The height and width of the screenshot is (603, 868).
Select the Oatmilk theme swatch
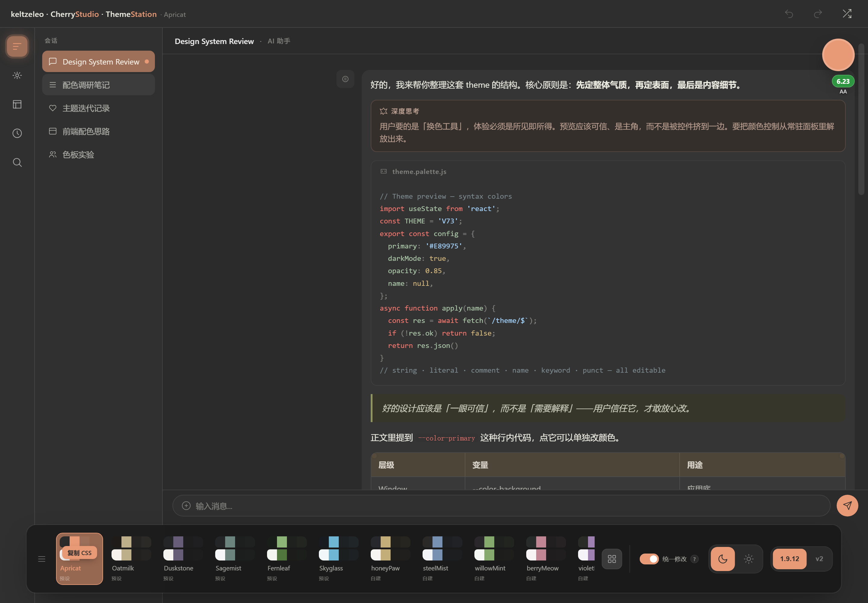point(131,559)
